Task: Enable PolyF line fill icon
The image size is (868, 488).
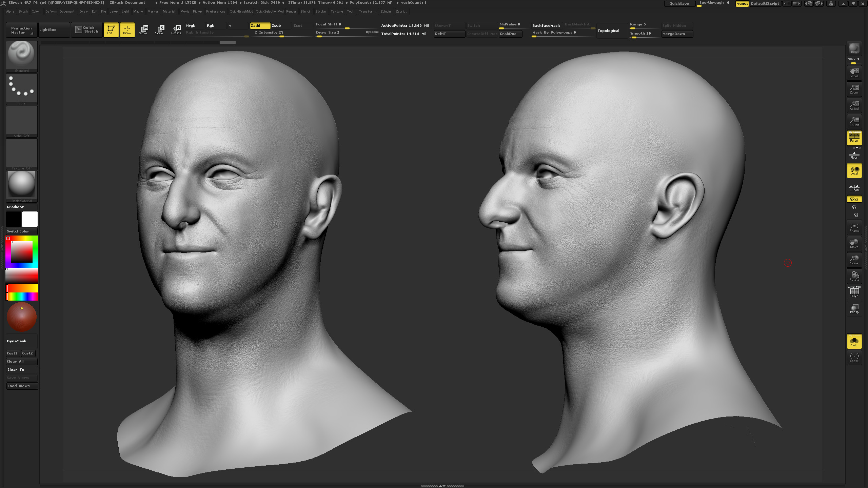Action: click(x=854, y=292)
